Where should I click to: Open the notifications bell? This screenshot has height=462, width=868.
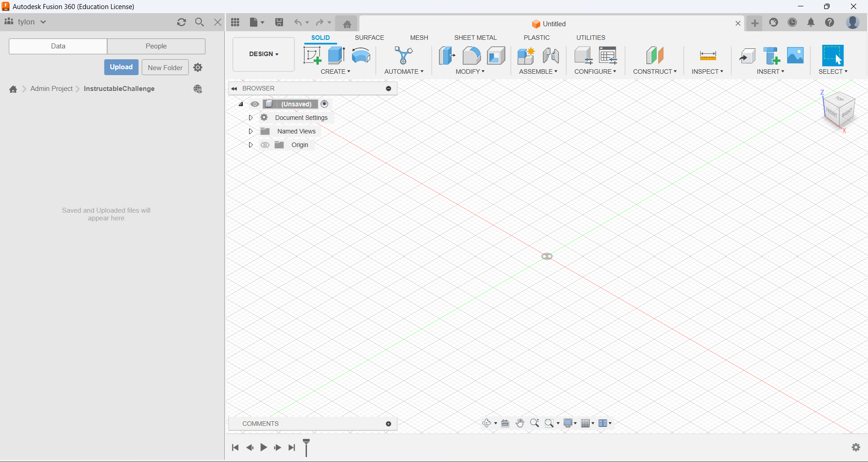(x=811, y=22)
